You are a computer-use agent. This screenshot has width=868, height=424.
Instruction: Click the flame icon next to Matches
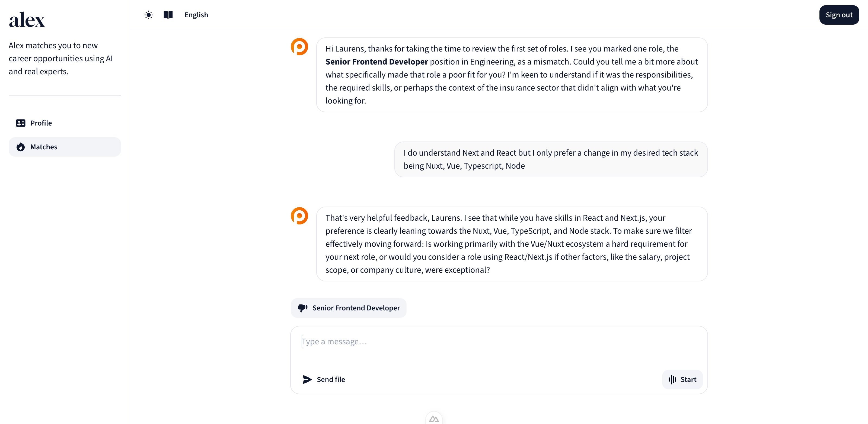(21, 147)
